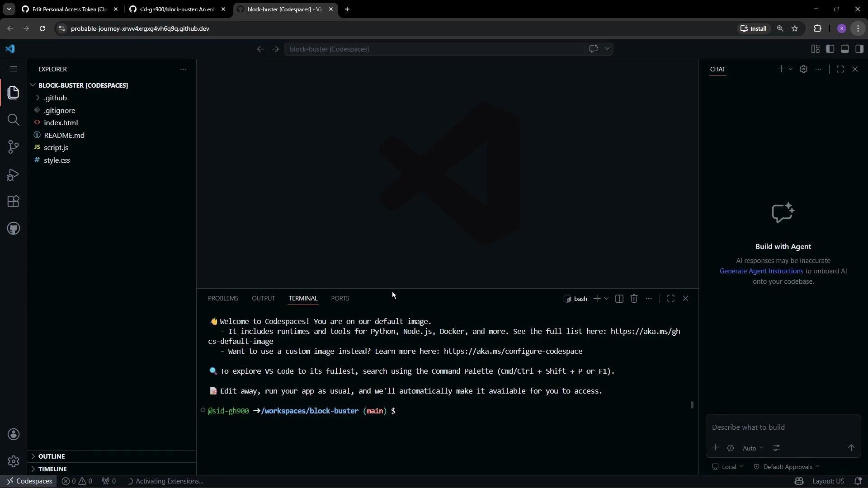Open the .gitignore file
868x488 pixels.
click(x=112, y=110)
